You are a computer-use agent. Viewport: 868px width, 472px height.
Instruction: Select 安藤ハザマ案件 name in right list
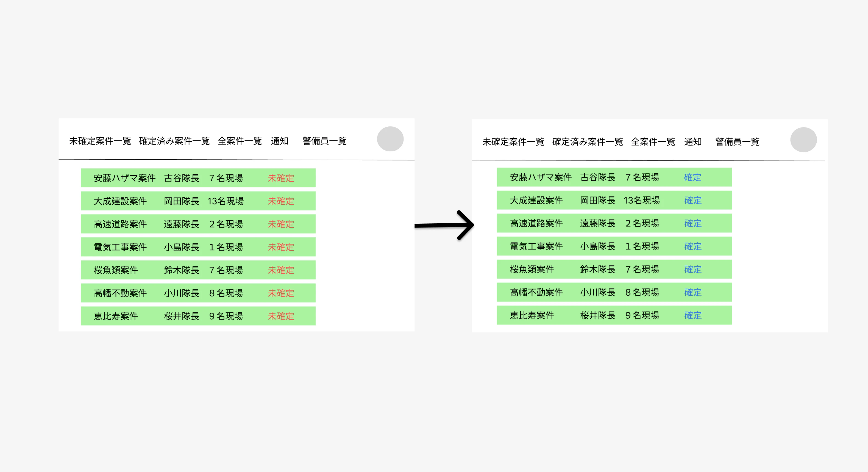[541, 177]
